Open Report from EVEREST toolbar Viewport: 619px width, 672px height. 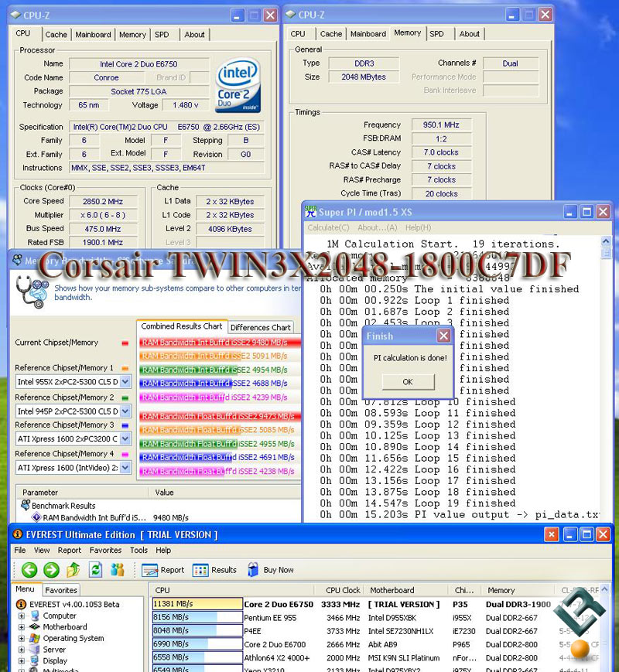pyautogui.click(x=162, y=570)
